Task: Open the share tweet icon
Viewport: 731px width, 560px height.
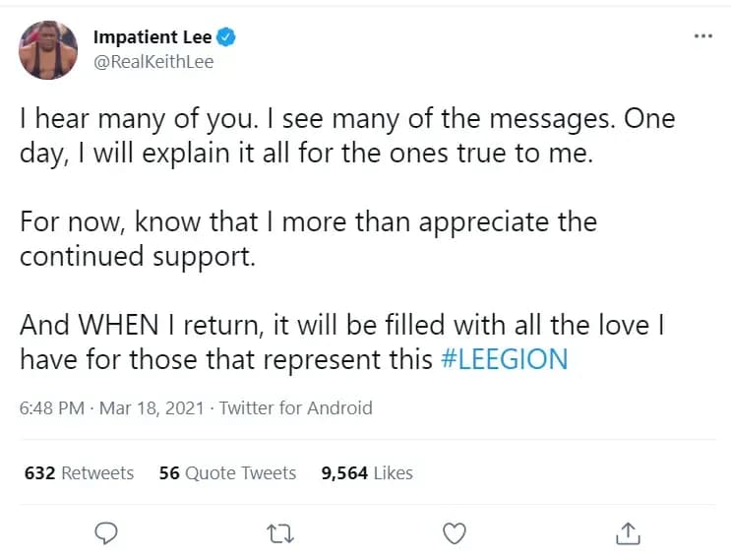Action: coord(627,532)
